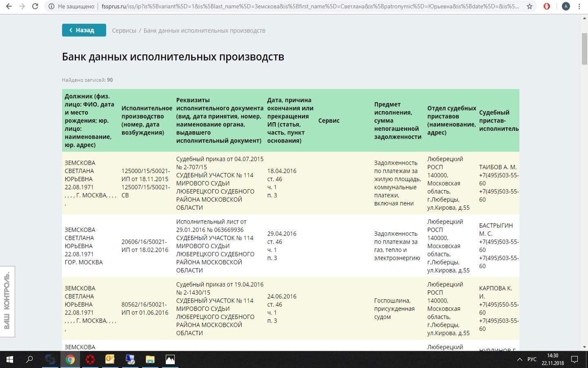Click the scrollbar down arrow
Viewport: 588px width, 368px height.
coord(585,347)
